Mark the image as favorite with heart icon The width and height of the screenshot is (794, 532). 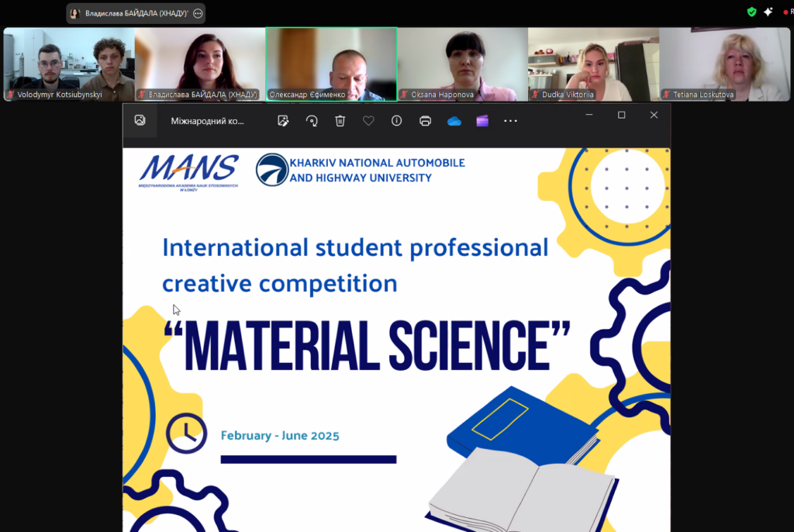(368, 121)
